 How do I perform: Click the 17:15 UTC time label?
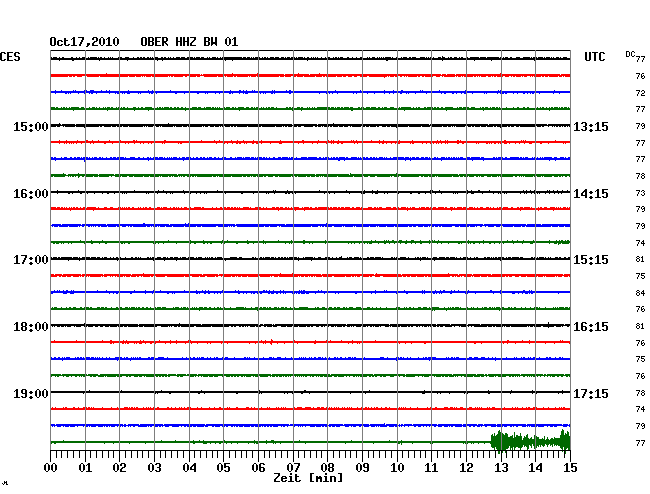tap(591, 393)
